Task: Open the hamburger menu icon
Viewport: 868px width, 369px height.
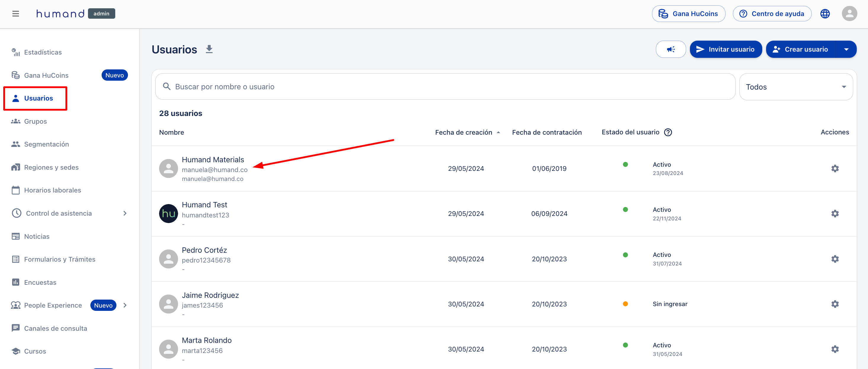Action: (15, 14)
